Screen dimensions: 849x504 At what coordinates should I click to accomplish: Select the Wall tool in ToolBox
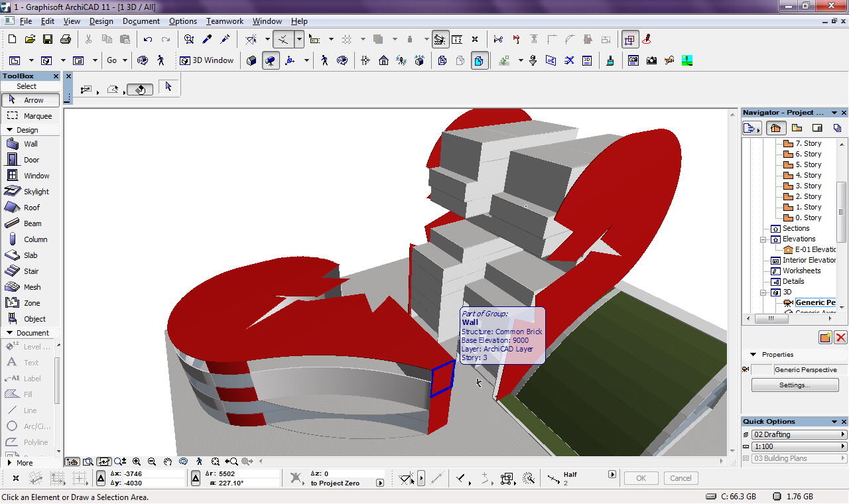coord(31,144)
